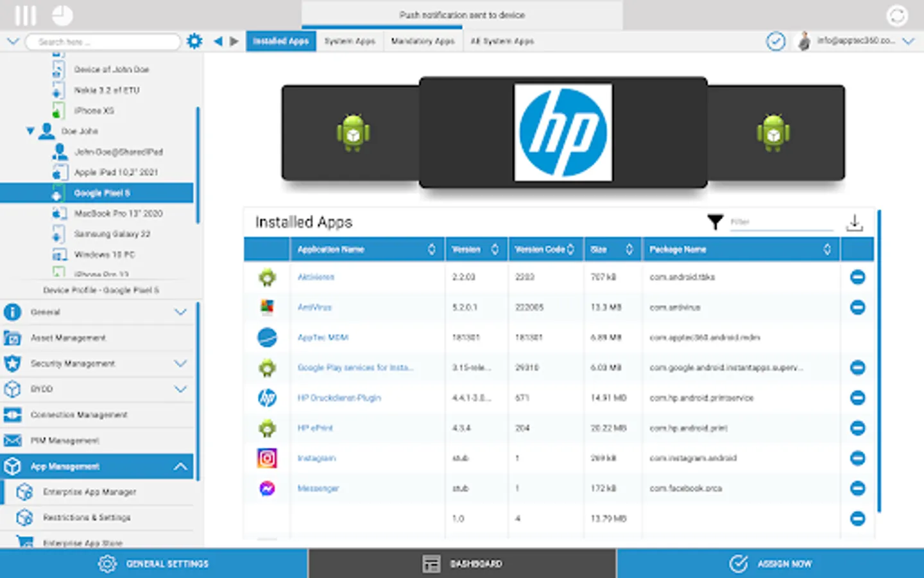Expand the General section chevron
Screen dimensions: 924x578
coord(180,312)
